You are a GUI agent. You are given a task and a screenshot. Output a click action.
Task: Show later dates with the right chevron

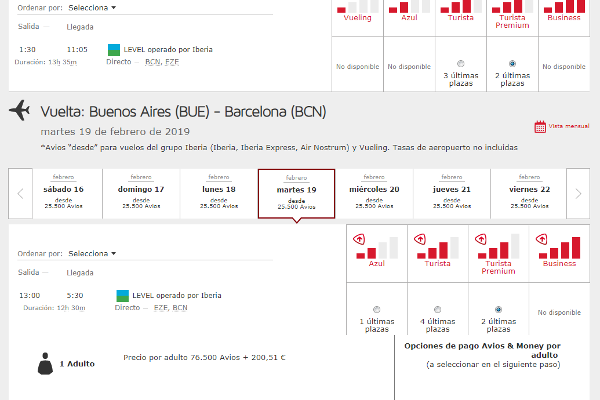point(578,194)
